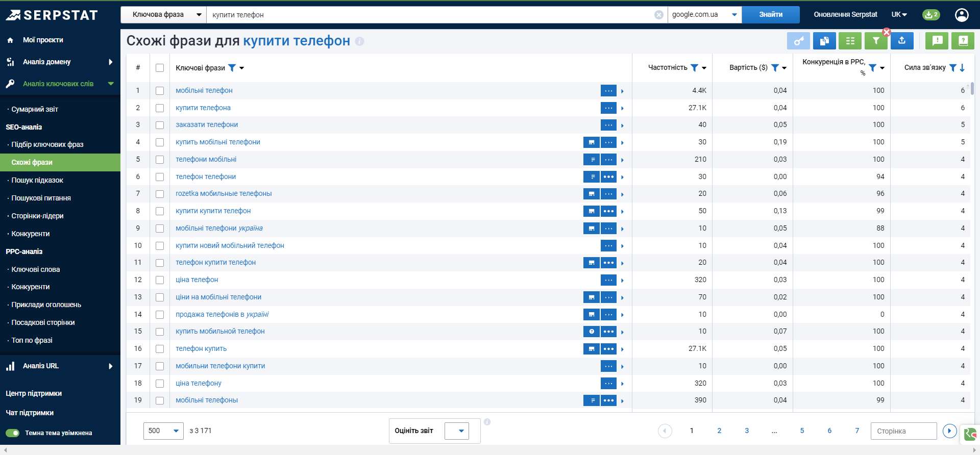
Task: Open the three-dots menu for мобільні телефон
Action: click(608, 91)
